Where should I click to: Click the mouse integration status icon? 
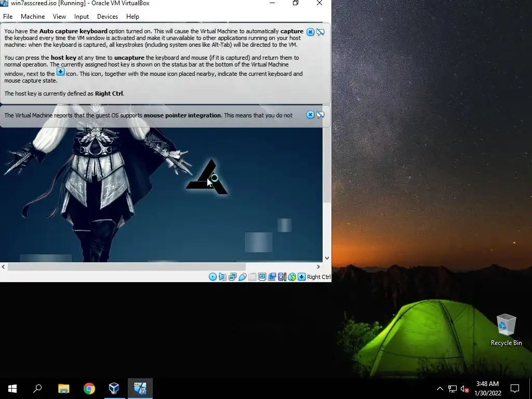click(x=292, y=277)
